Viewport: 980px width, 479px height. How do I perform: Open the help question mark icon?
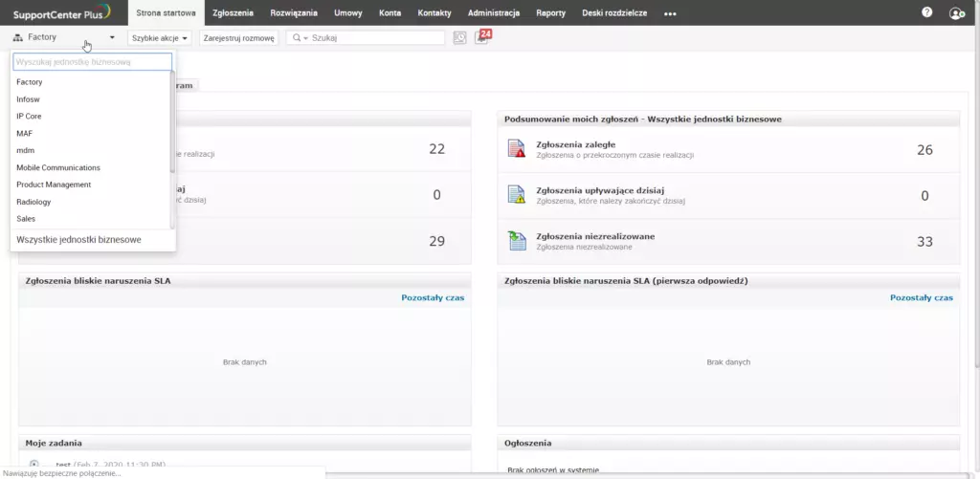pyautogui.click(x=926, y=12)
